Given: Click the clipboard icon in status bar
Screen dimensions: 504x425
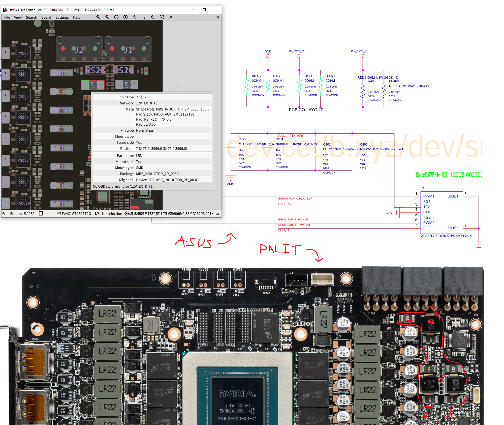Looking at the screenshot, I should click(x=41, y=213).
